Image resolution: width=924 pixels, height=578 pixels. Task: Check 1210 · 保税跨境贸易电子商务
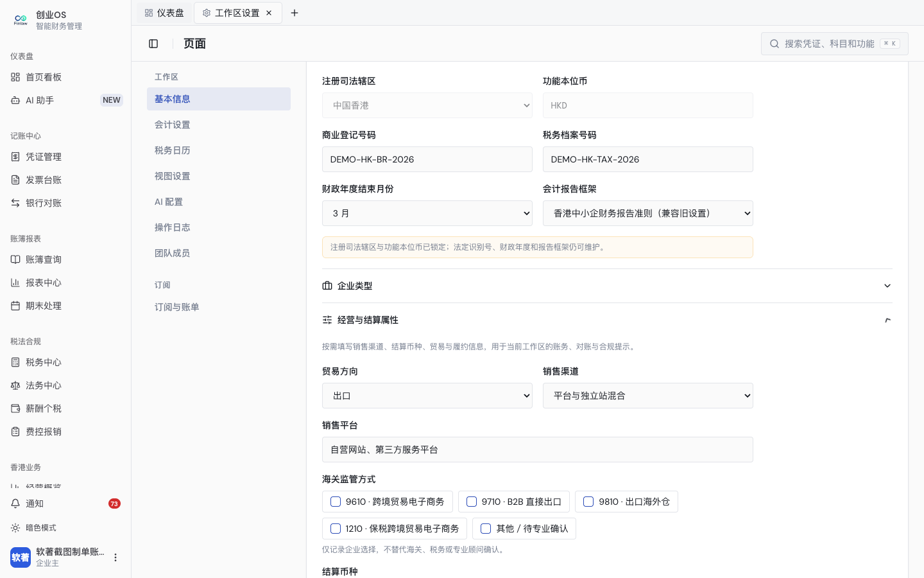coord(336,529)
